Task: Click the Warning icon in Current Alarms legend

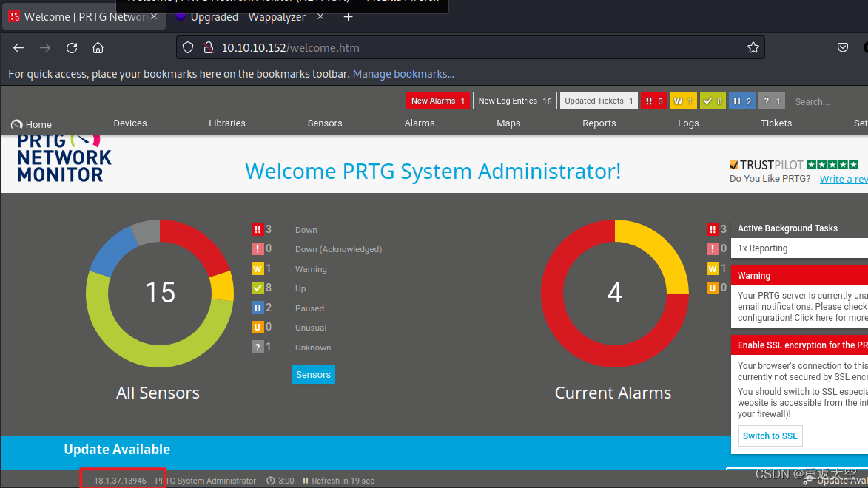Action: (x=713, y=269)
